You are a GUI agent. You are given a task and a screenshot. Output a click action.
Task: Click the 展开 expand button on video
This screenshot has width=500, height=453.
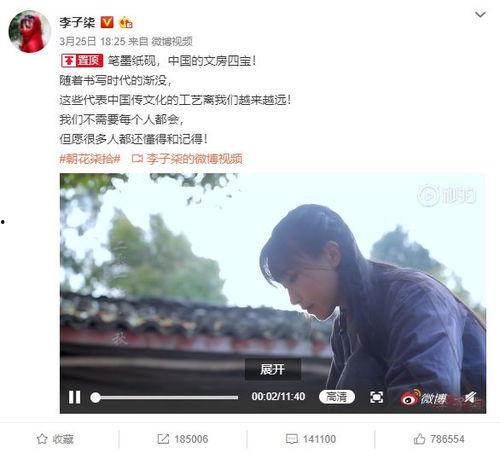(x=273, y=369)
